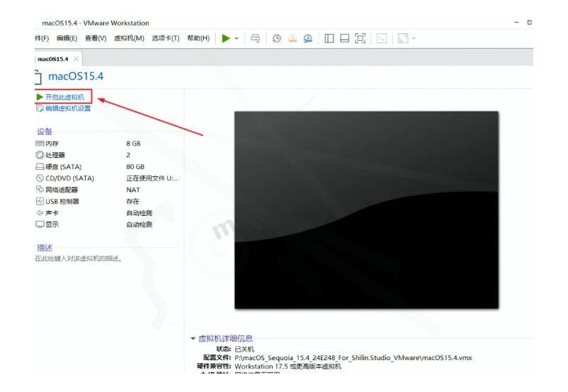This screenshot has height=392, width=568.
Task: Open the 帮助(H) menu
Action: point(198,38)
